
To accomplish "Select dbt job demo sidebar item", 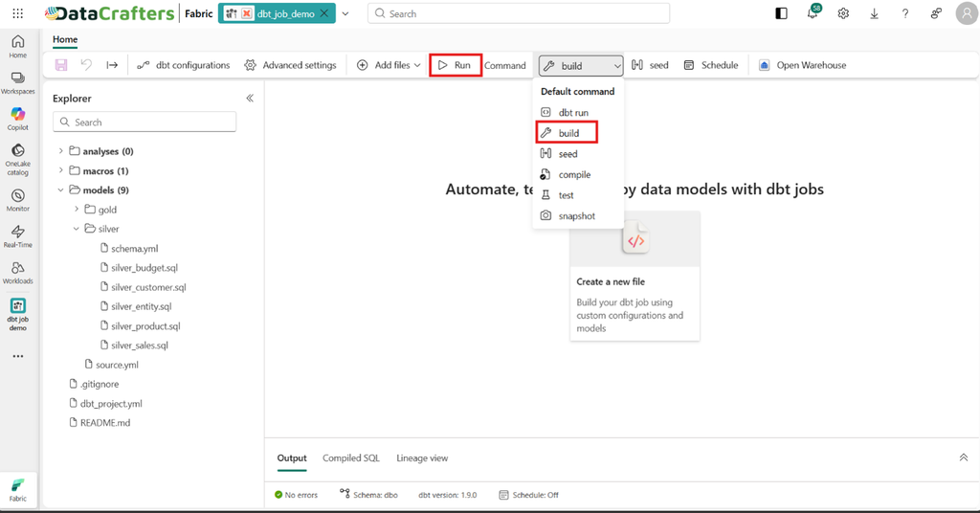I will tap(17, 314).
